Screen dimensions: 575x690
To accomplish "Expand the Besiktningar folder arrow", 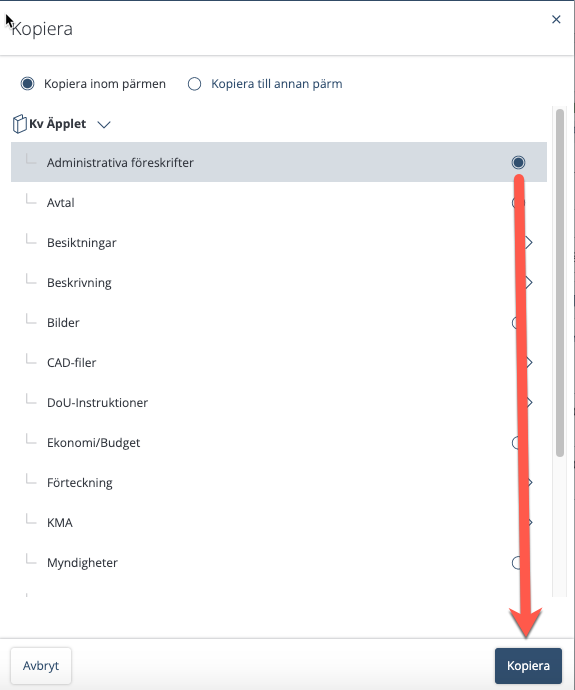I will tap(529, 242).
